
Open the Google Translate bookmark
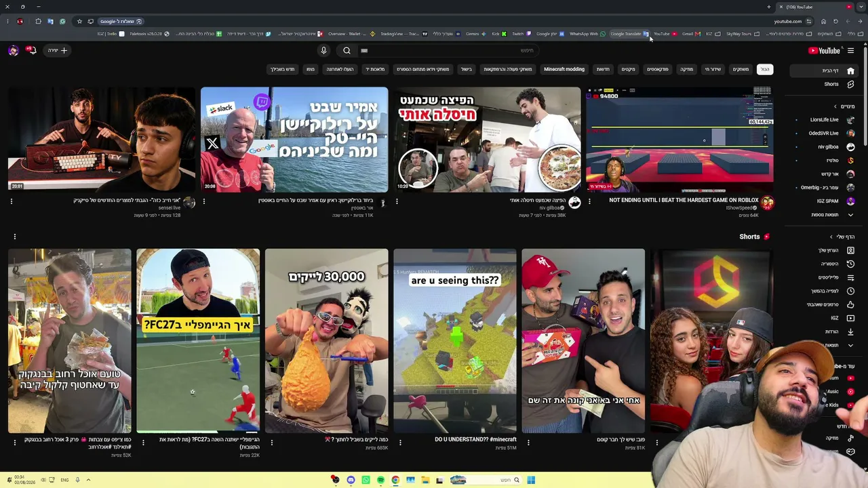pyautogui.click(x=629, y=34)
